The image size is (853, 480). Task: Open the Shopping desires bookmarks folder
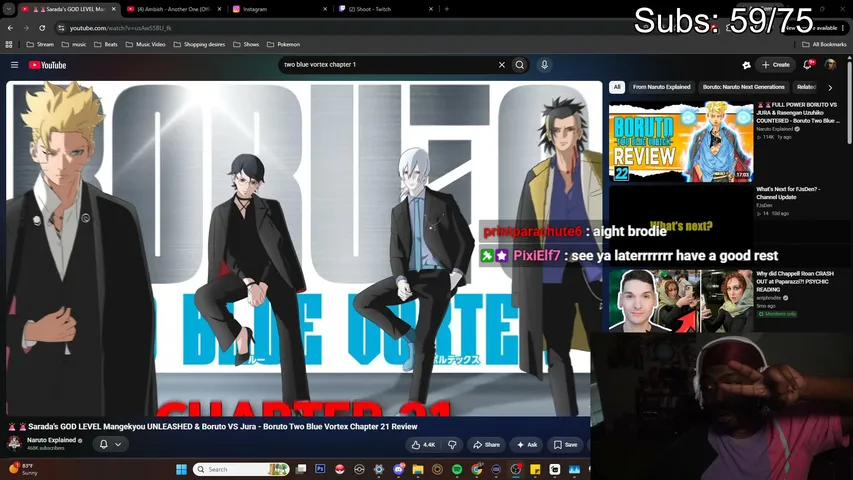pos(199,45)
